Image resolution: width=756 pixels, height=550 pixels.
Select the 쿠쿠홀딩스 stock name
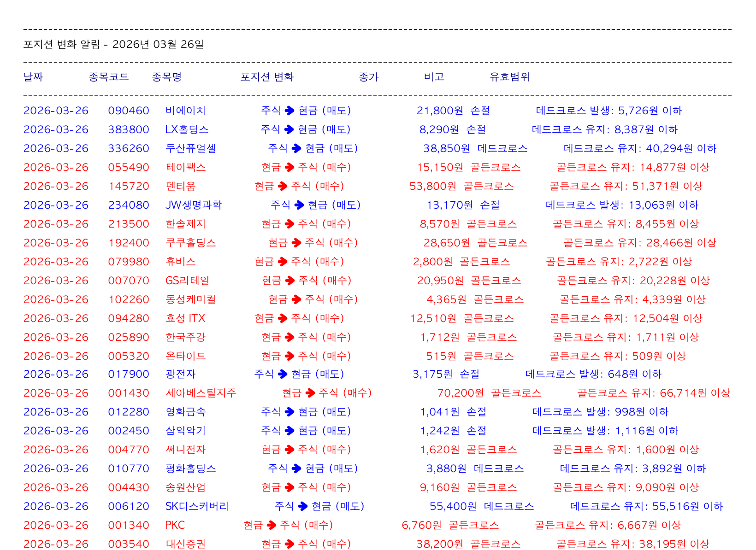(190, 243)
